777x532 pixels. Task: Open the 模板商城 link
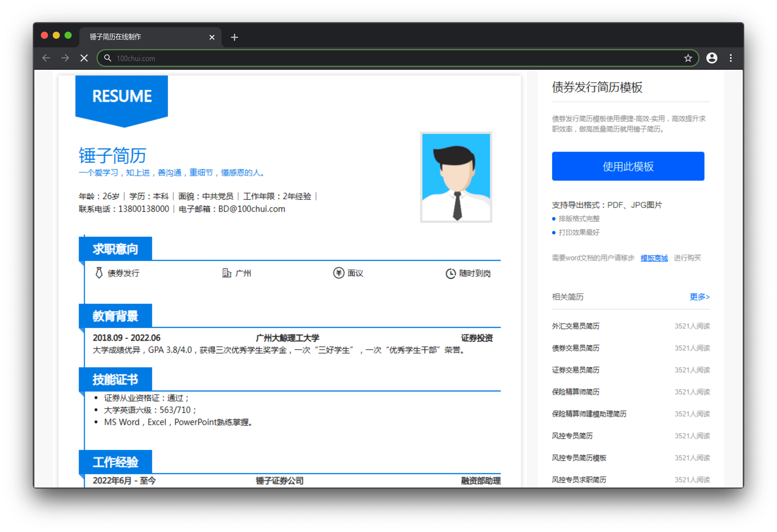[654, 258]
